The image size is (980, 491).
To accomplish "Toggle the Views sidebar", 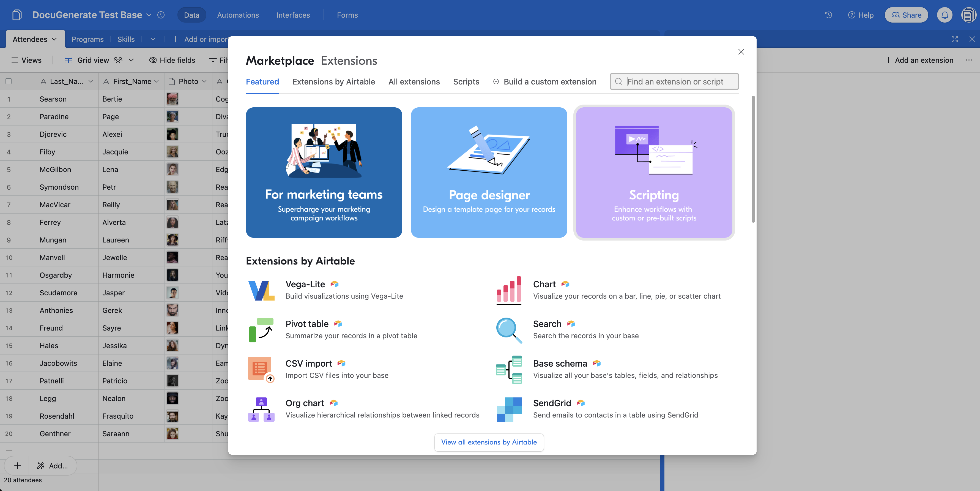I will click(26, 60).
